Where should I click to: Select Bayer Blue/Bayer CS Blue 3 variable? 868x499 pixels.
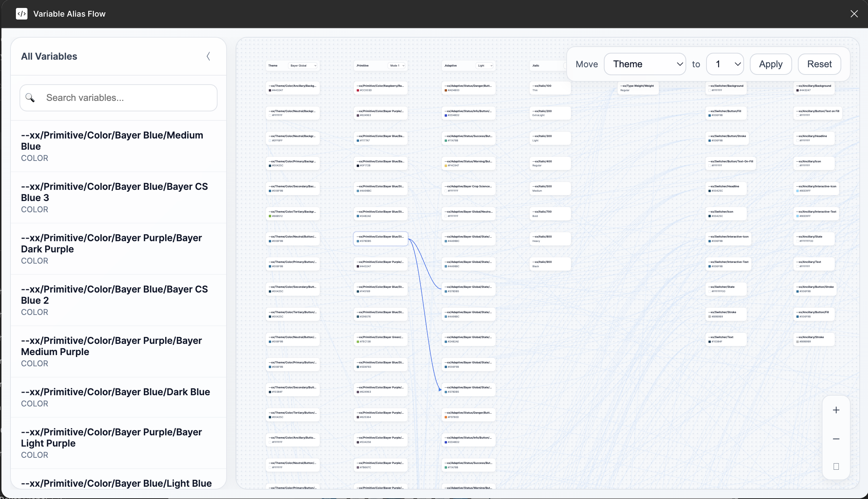119,197
